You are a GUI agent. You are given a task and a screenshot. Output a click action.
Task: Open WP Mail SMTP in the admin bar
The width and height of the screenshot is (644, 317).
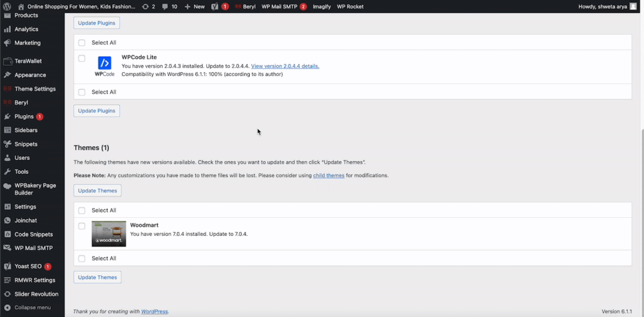point(284,6)
